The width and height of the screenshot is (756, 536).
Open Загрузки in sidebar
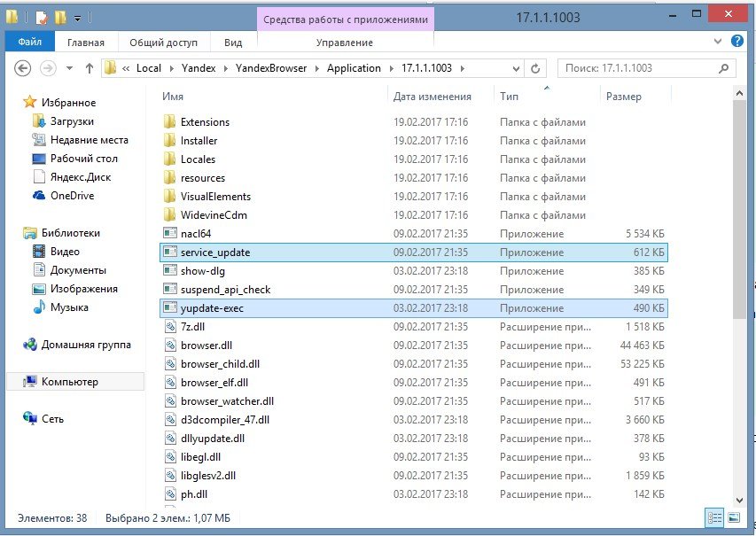72,121
